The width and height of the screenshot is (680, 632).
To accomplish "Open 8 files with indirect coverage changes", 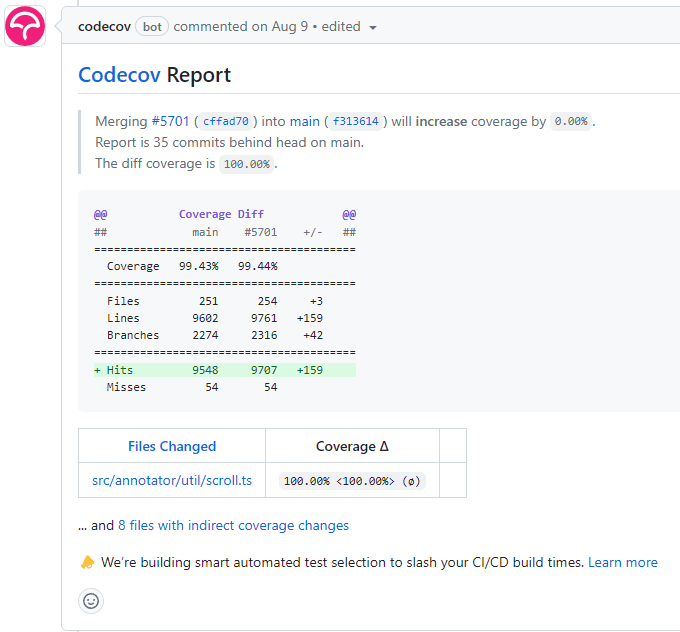I will (233, 525).
